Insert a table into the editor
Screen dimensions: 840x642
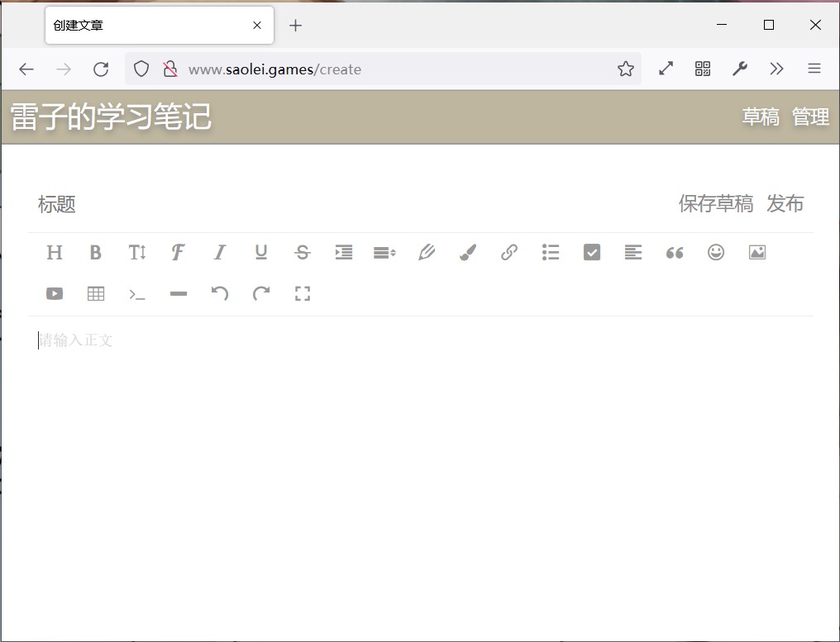[x=96, y=294]
